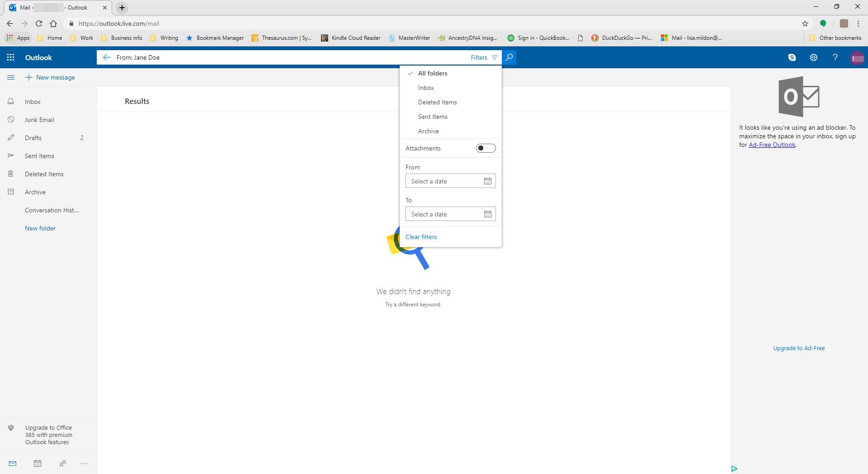Click the browser address bar URL
Viewport: 868px width, 474px height.
tap(118, 23)
